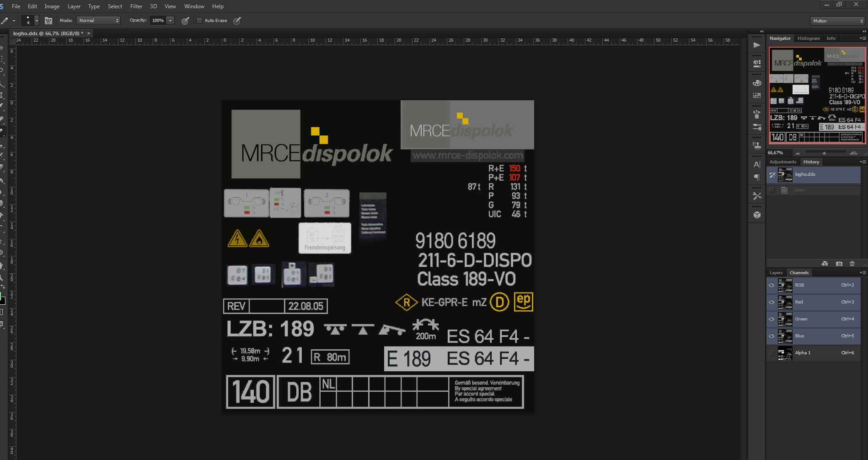This screenshot has height=460, width=868.
Task: Click the Opacity 100% value field
Action: click(x=158, y=21)
